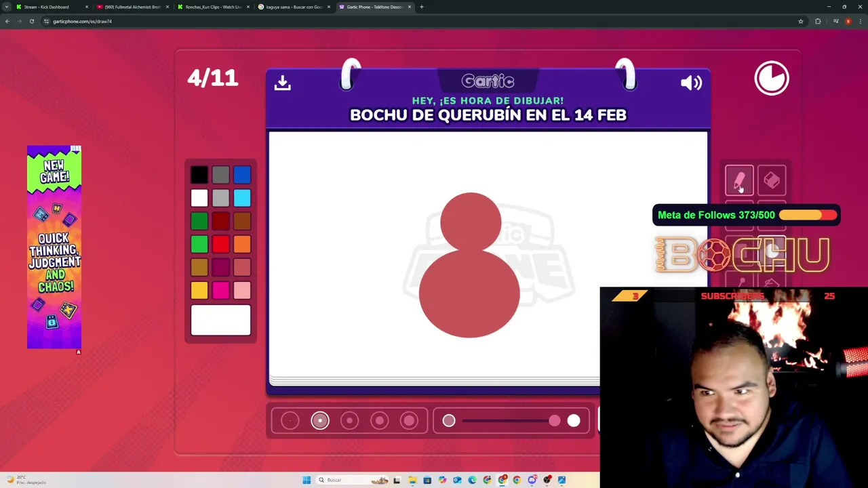Close the Fullmetal Alchemist tab
Viewport: 868px width, 488px height.
click(x=167, y=7)
